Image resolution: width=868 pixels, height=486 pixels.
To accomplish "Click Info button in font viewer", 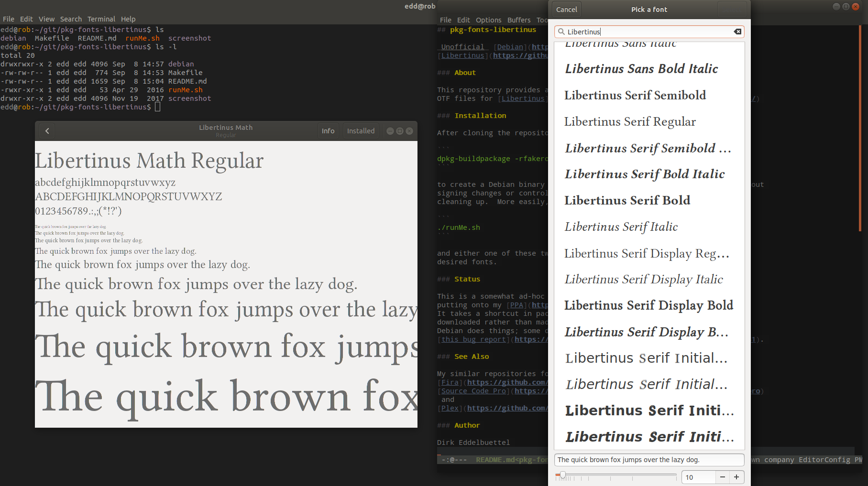I will click(328, 131).
